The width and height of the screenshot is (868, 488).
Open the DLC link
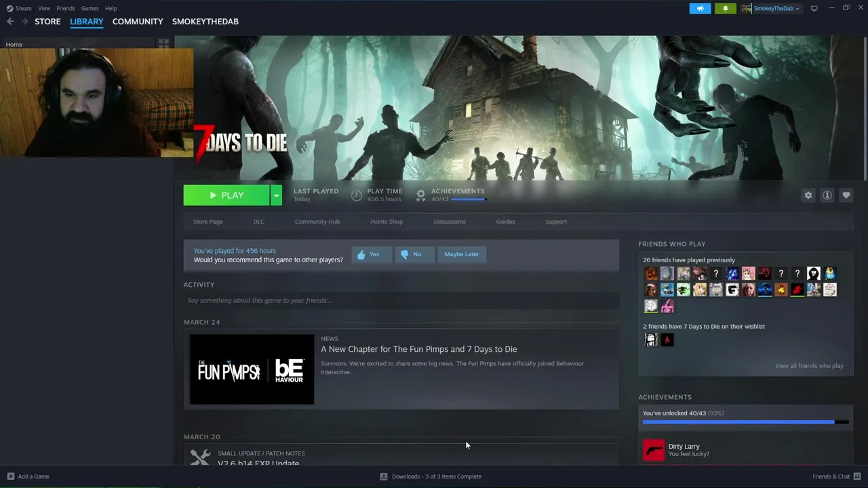coord(259,222)
